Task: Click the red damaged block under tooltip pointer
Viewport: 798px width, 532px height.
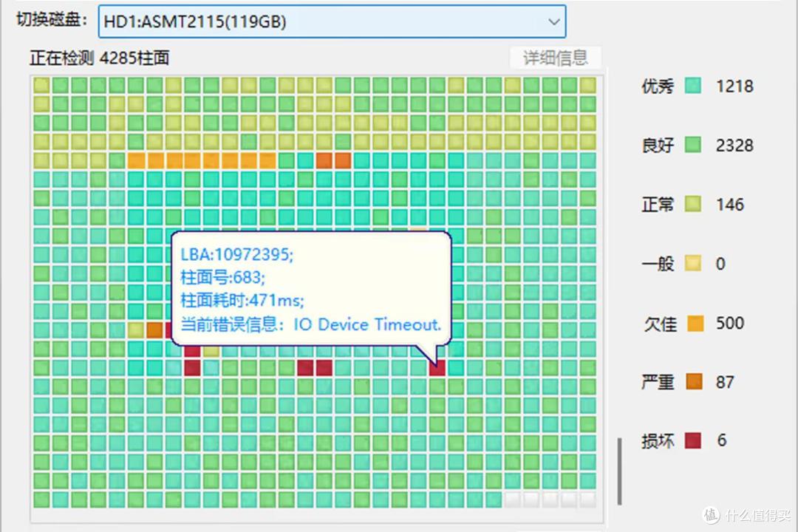Action: click(x=437, y=367)
